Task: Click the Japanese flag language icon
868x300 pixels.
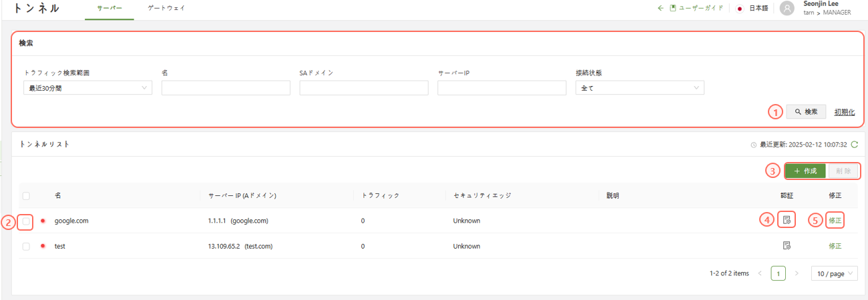Action: (x=740, y=9)
